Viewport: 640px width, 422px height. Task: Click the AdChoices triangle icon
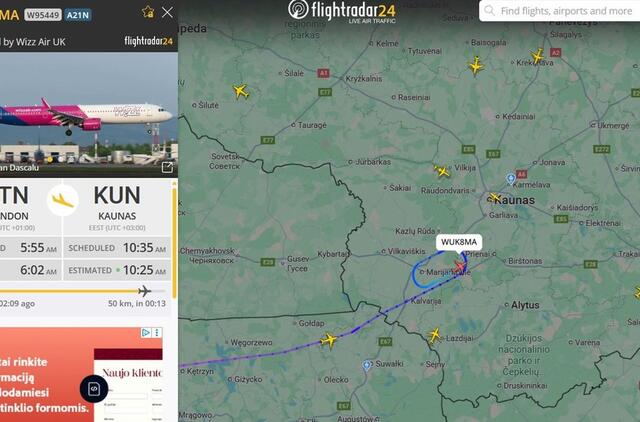coord(146,333)
